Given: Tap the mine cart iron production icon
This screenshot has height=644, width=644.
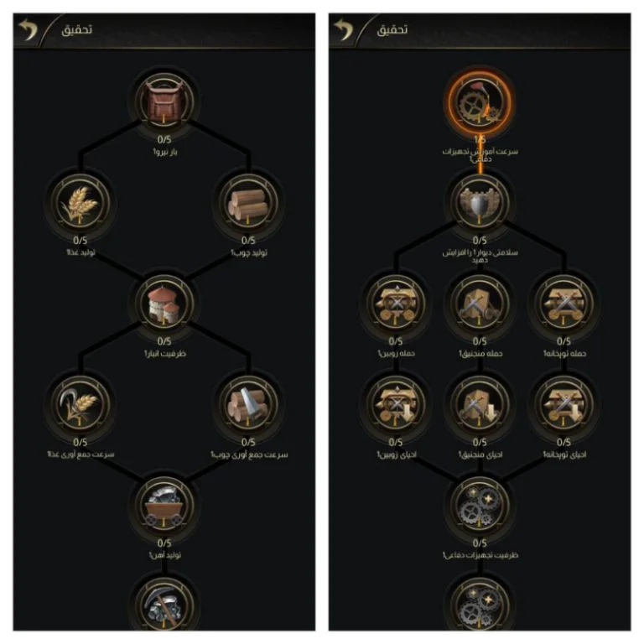Looking at the screenshot, I should [x=164, y=505].
